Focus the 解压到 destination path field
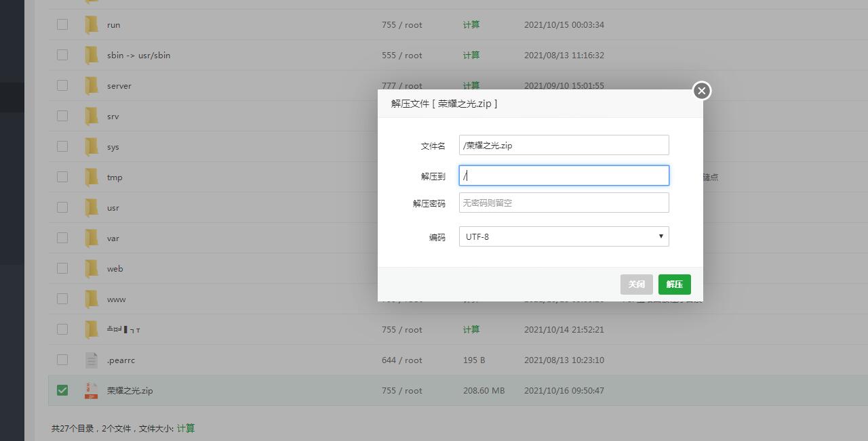This screenshot has height=441, width=868. point(564,175)
